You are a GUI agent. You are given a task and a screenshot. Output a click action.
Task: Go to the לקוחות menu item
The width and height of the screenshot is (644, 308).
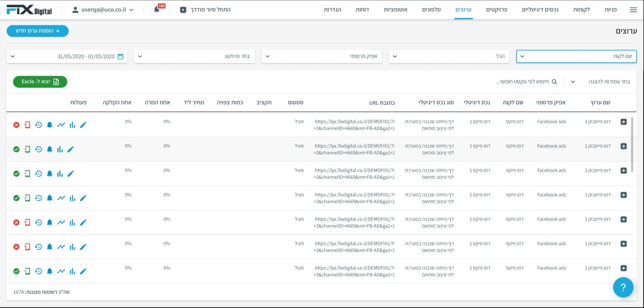point(581,10)
